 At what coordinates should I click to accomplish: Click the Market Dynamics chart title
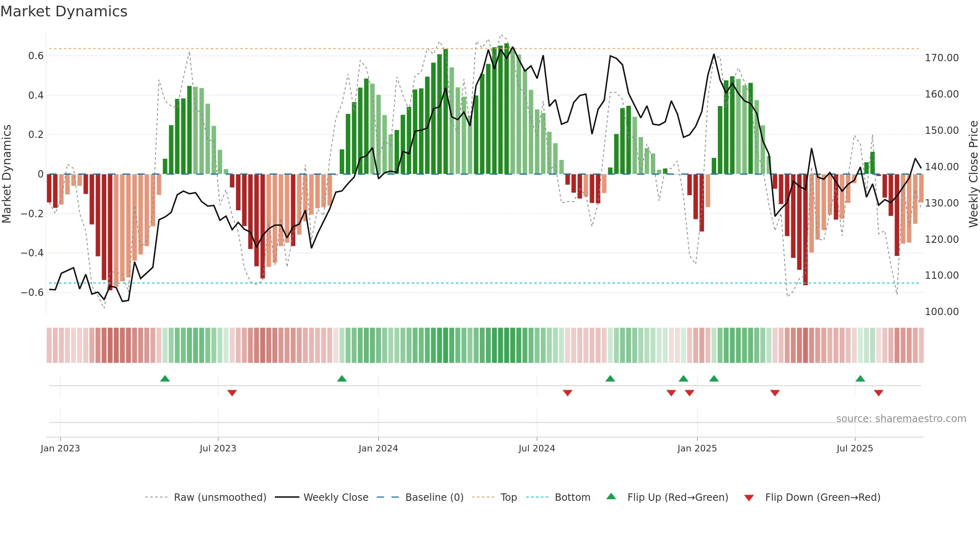tap(64, 11)
